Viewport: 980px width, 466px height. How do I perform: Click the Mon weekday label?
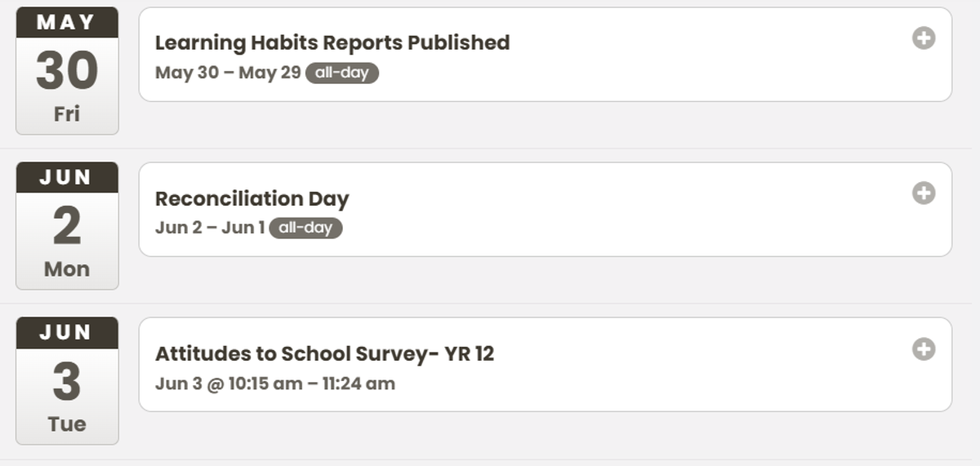coord(67,269)
